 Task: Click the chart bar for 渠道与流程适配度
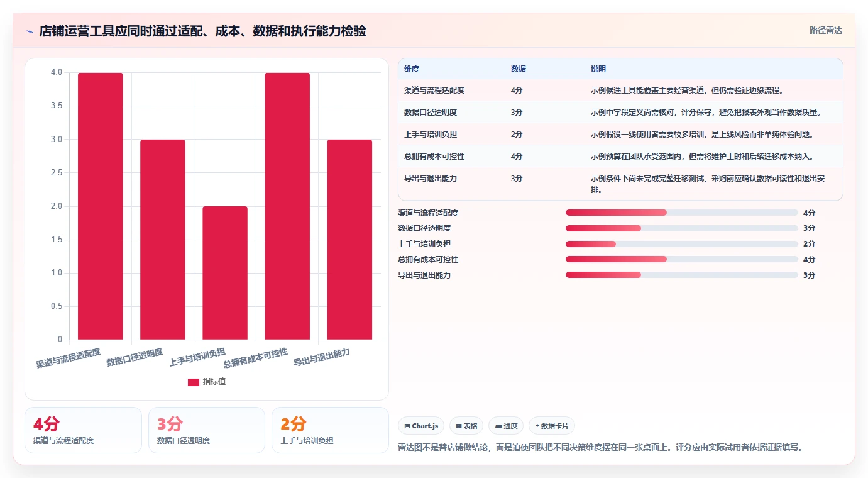point(101,206)
